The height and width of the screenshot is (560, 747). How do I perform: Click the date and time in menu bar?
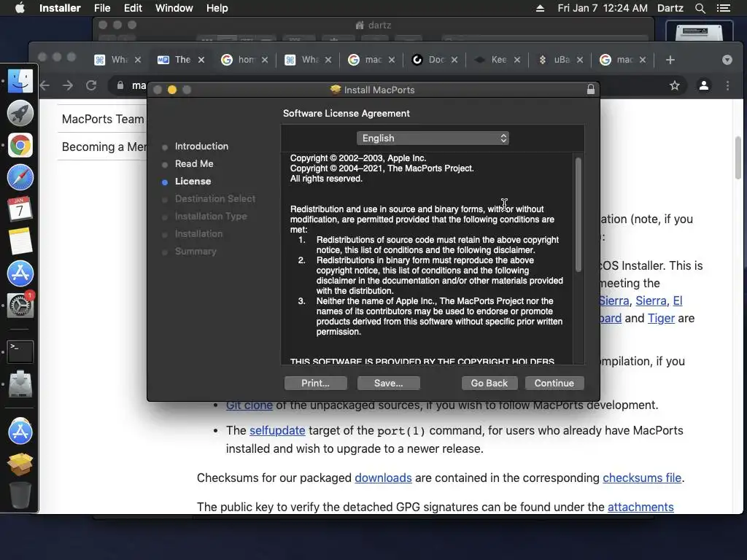click(603, 8)
